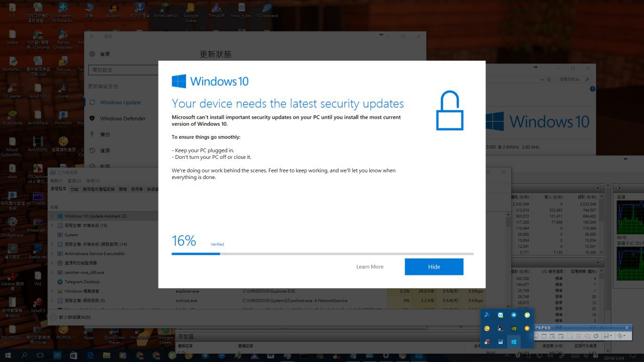Click the Settings search input field

click(x=123, y=70)
